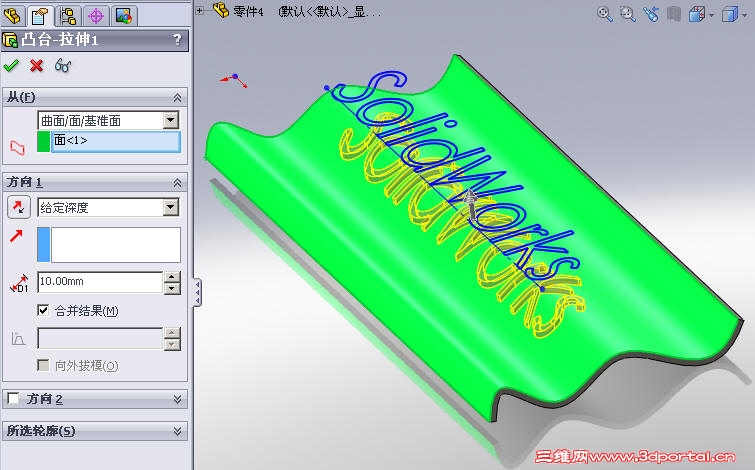The height and width of the screenshot is (470, 755).
Task: Open the View Orientation dropdown arrow
Action: [x=711, y=15]
